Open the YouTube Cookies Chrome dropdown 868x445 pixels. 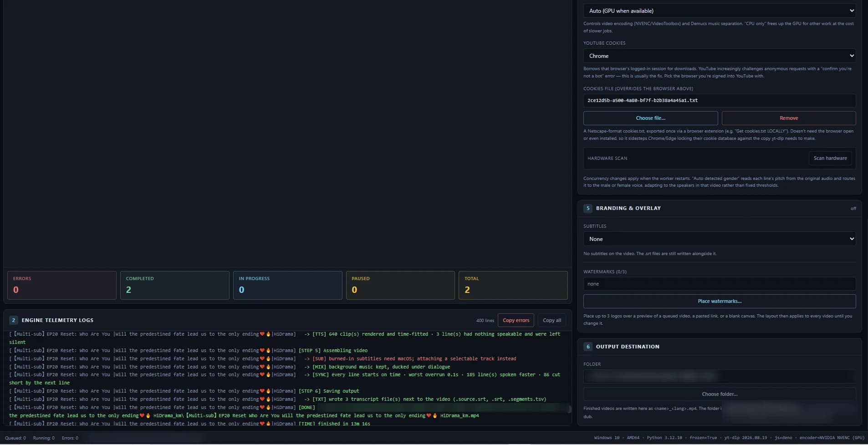click(x=719, y=56)
